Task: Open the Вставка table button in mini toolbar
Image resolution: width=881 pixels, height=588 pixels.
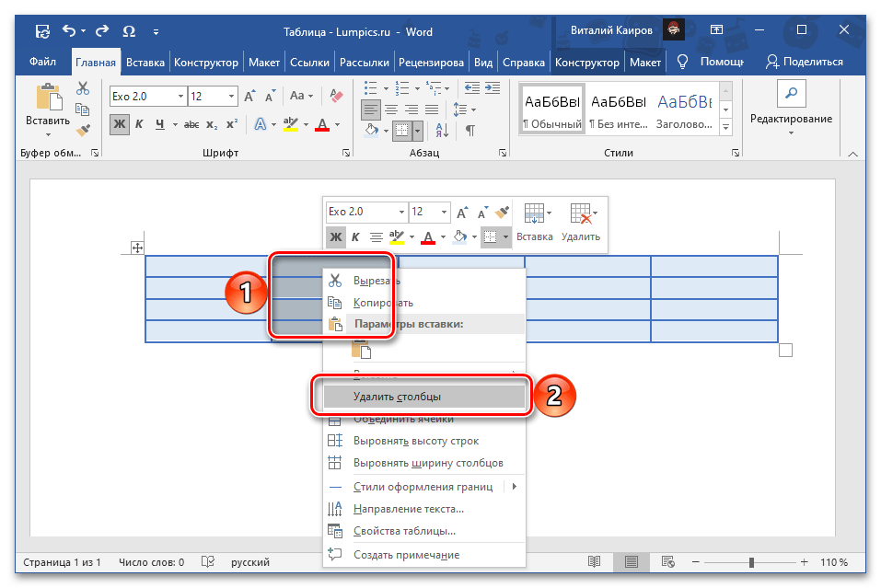Action: [x=534, y=223]
